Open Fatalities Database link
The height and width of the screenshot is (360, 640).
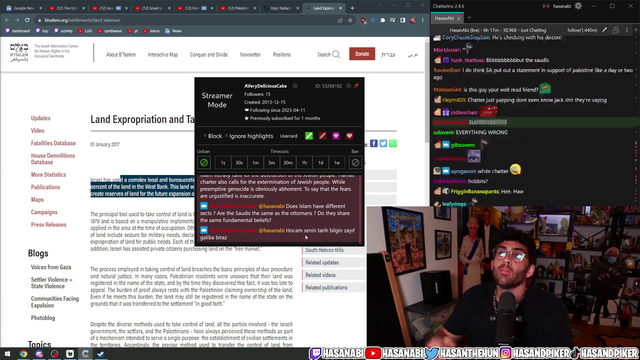53,143
